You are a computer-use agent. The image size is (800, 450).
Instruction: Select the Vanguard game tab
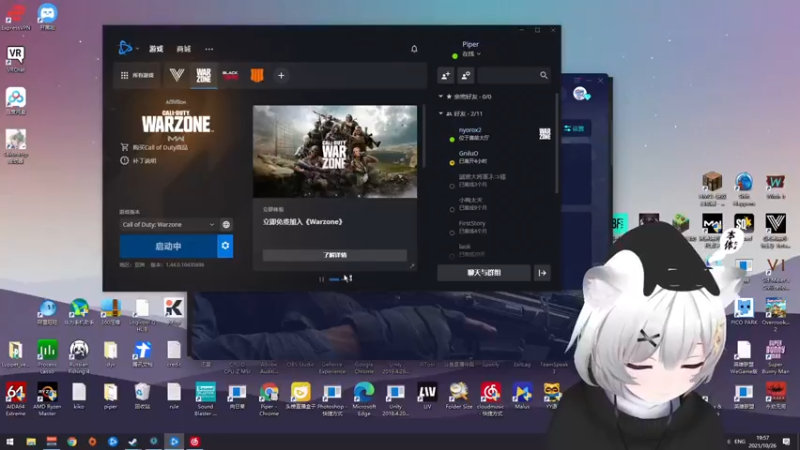[x=177, y=76]
